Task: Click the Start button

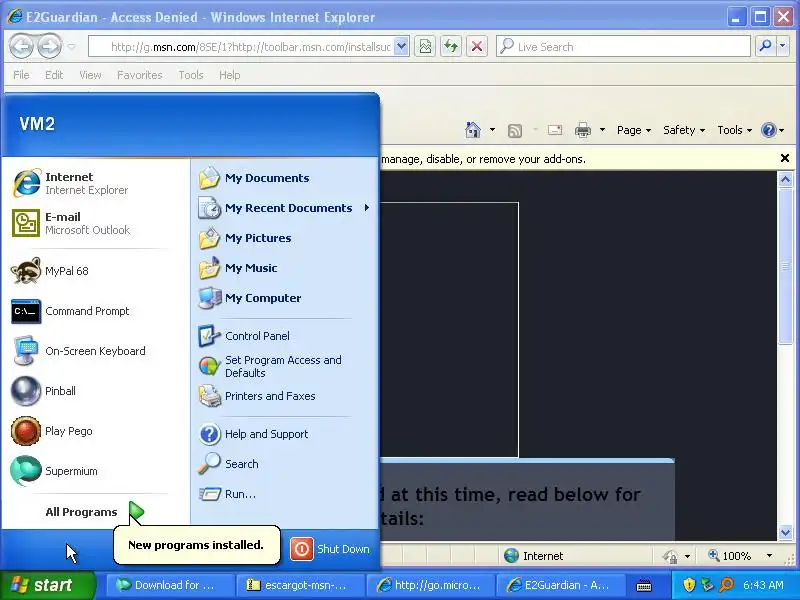Action: pyautogui.click(x=47, y=585)
